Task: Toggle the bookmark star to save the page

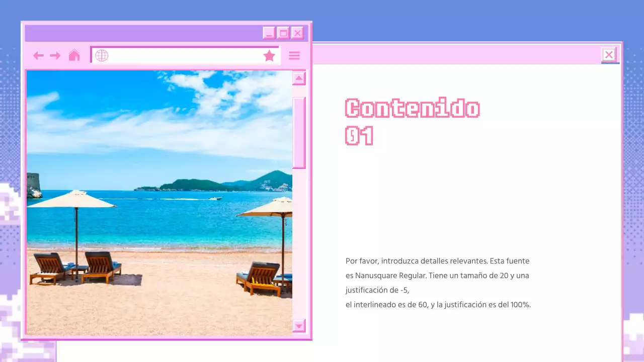Action: coord(269,55)
